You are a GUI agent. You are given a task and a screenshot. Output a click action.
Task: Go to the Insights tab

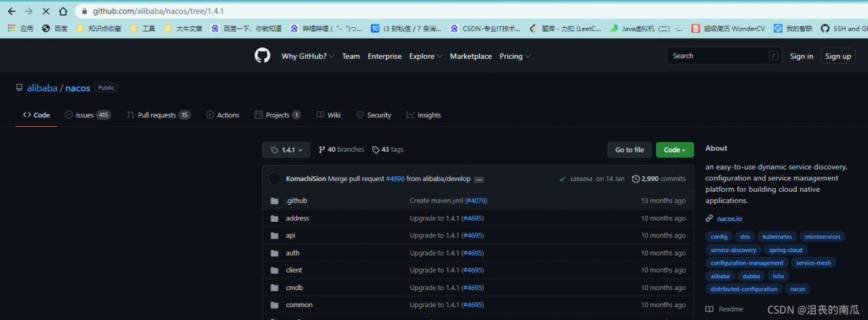pyautogui.click(x=424, y=115)
